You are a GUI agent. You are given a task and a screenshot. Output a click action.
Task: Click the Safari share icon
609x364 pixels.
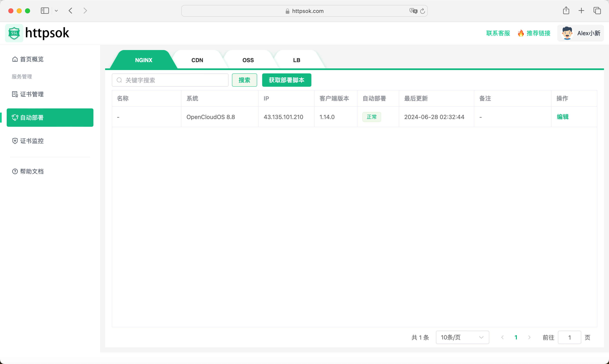point(566,11)
